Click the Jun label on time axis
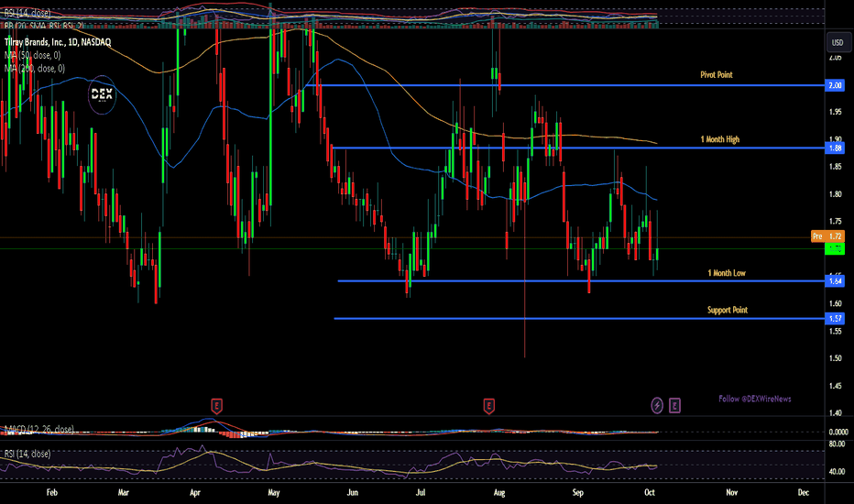854x504 pixels. (x=353, y=493)
